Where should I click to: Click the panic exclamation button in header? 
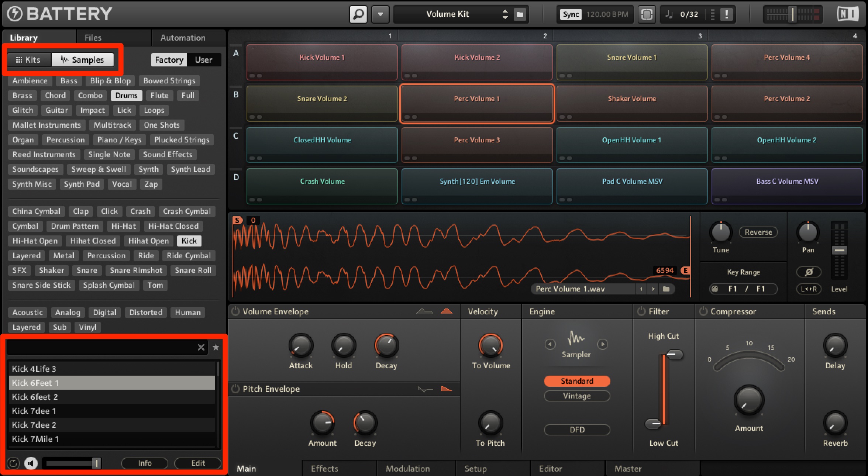726,14
